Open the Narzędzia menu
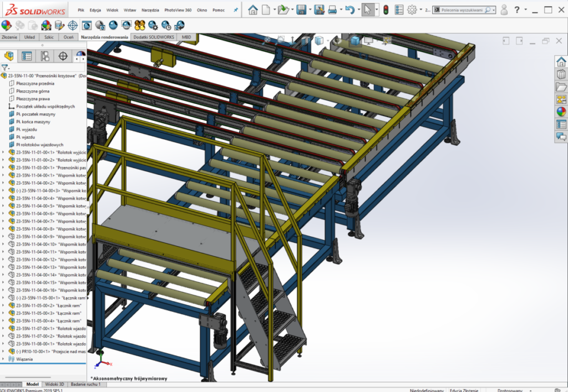The width and height of the screenshot is (568, 392). click(x=150, y=10)
